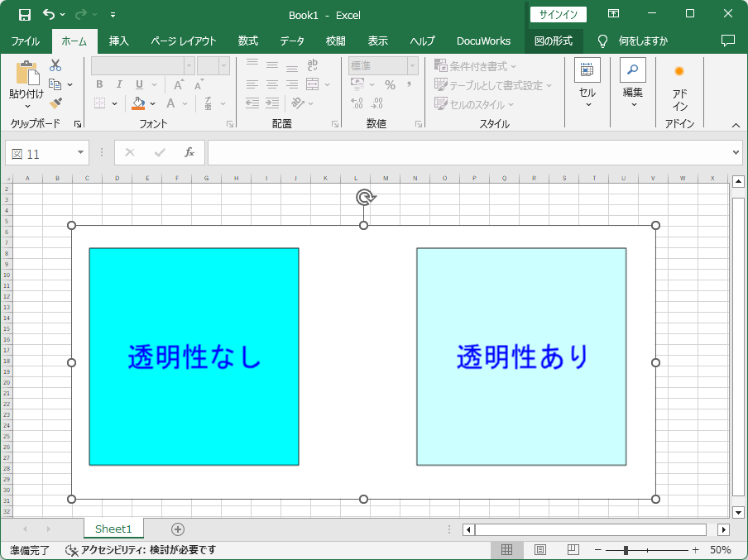
Task: Click the insert function fx icon
Action: pos(189,152)
